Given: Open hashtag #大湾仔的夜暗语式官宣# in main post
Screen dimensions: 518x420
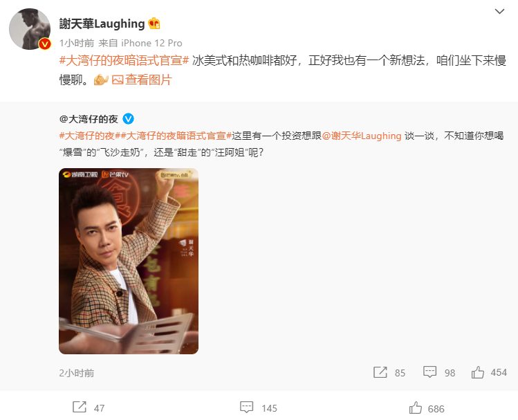Looking at the screenshot, I should coord(124,60).
